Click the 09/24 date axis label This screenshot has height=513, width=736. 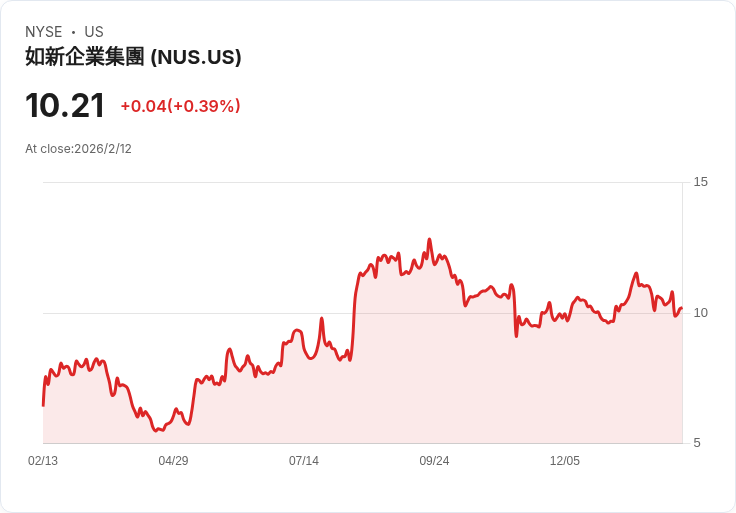coord(434,461)
